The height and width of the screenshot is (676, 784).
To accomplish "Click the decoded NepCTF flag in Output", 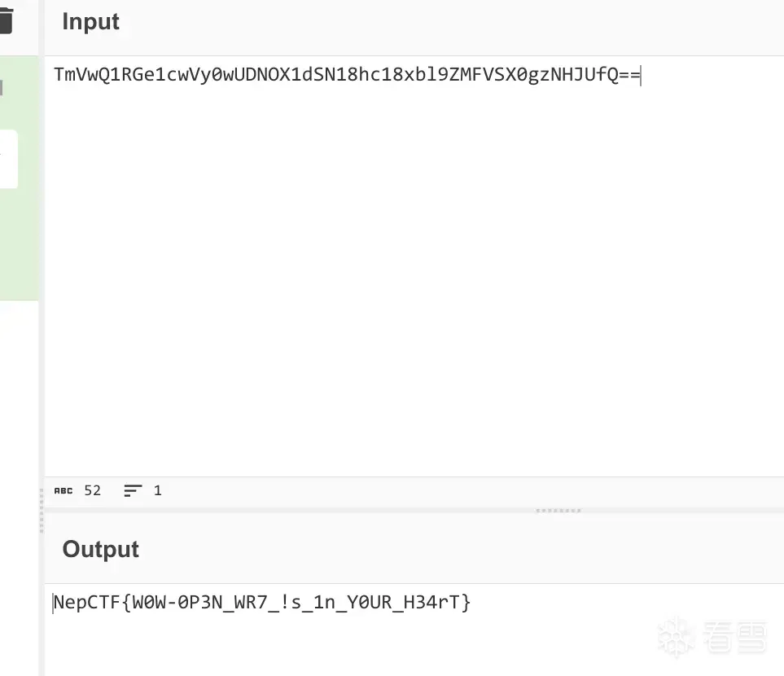I will click(262, 603).
